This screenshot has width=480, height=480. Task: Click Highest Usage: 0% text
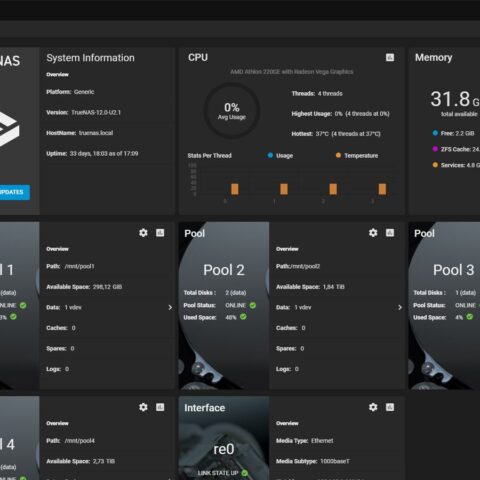341,114
